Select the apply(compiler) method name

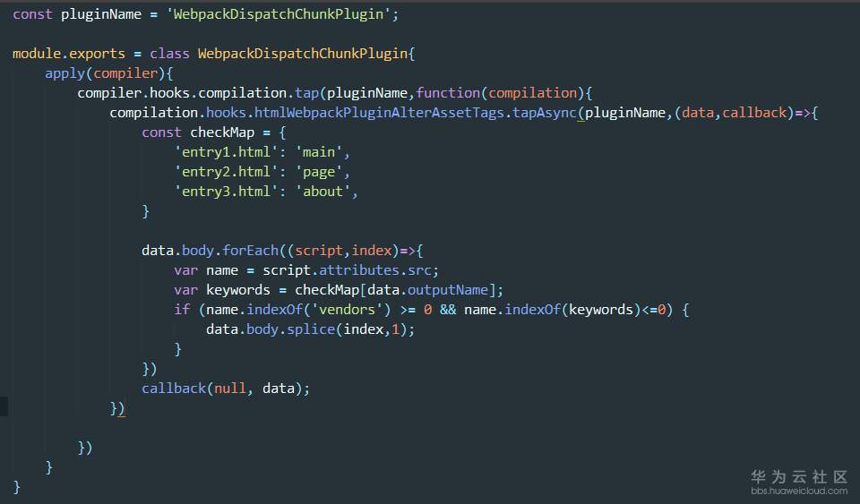65,73
